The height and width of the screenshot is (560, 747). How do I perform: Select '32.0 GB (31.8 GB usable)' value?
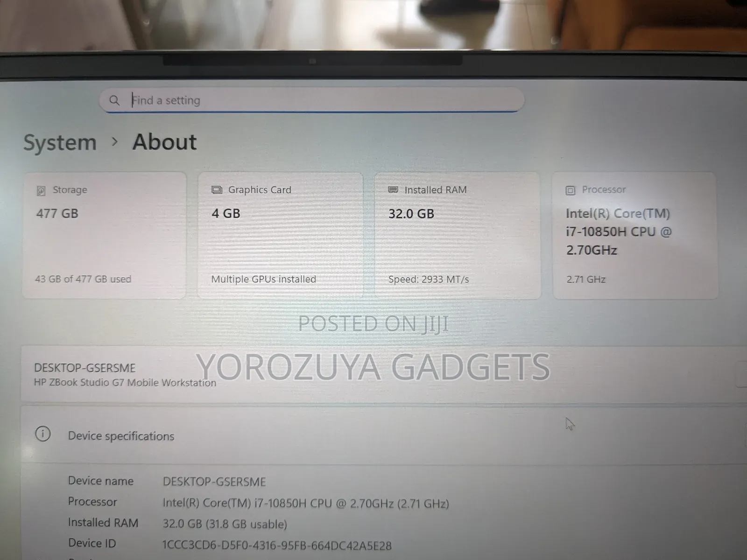[225, 524]
